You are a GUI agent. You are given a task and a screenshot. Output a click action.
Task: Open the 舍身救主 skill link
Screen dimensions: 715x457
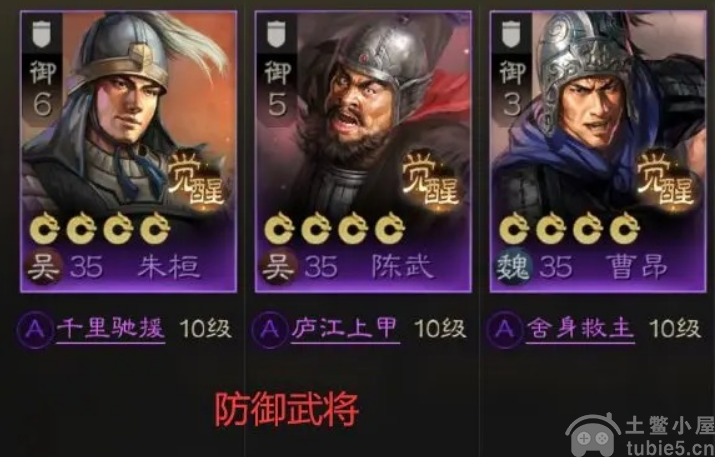tap(580, 329)
